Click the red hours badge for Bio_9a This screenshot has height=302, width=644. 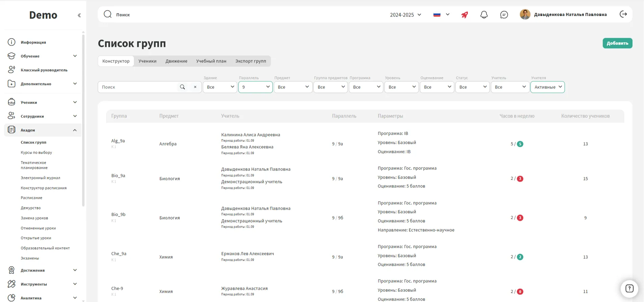pos(520,179)
